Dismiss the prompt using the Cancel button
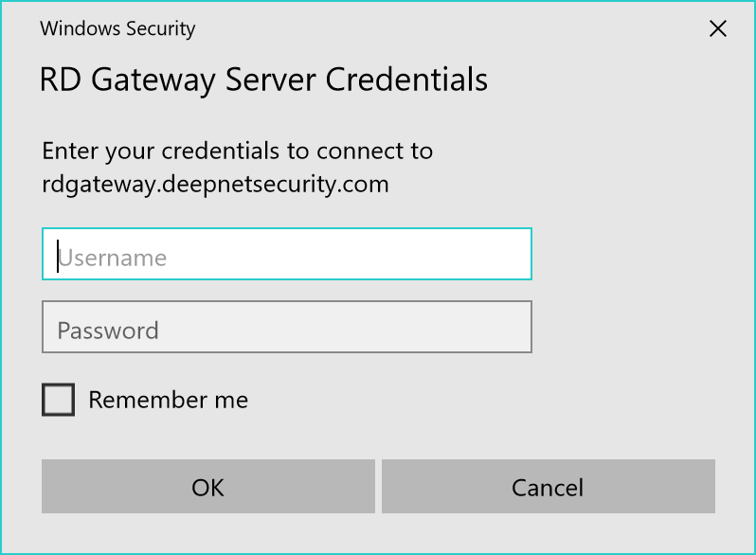Screen dimensions: 756x555 pyautogui.click(x=548, y=487)
